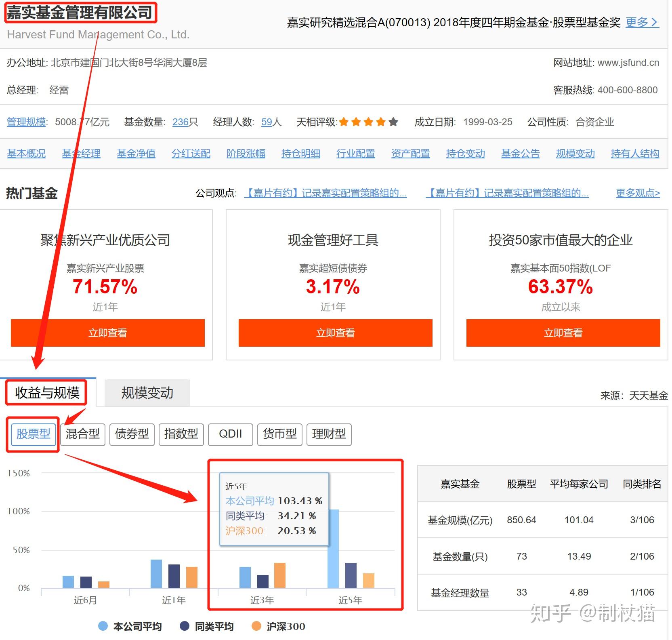Open fund count 236 link
This screenshot has height=640, width=672.
(181, 122)
